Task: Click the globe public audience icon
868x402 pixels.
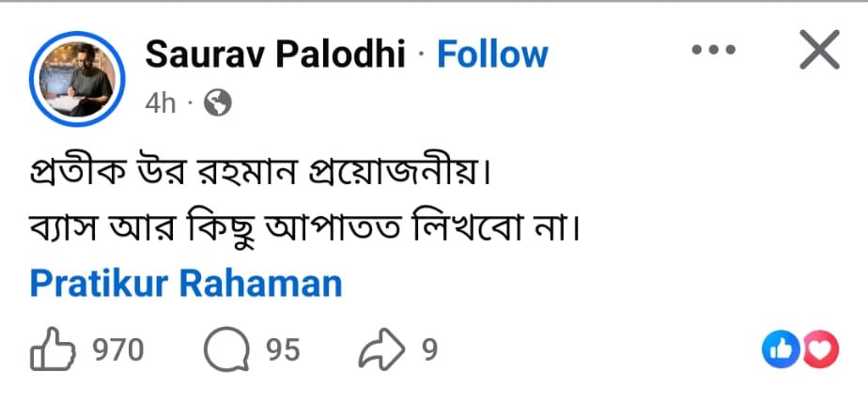Action: pos(217,102)
